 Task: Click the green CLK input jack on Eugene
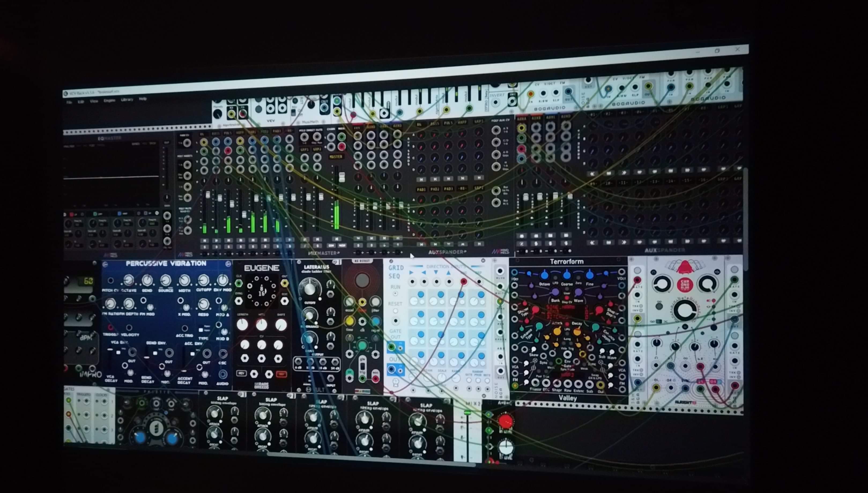239,283
